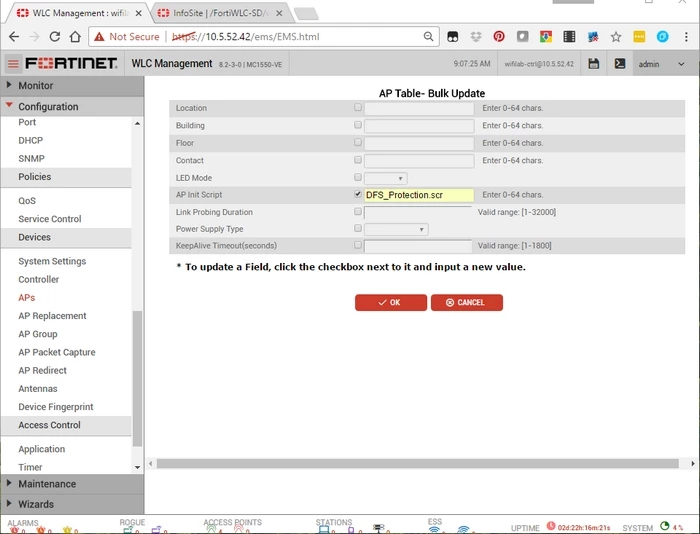700x534 pixels.
Task: Open the AP Replacement link
Action: 52,316
